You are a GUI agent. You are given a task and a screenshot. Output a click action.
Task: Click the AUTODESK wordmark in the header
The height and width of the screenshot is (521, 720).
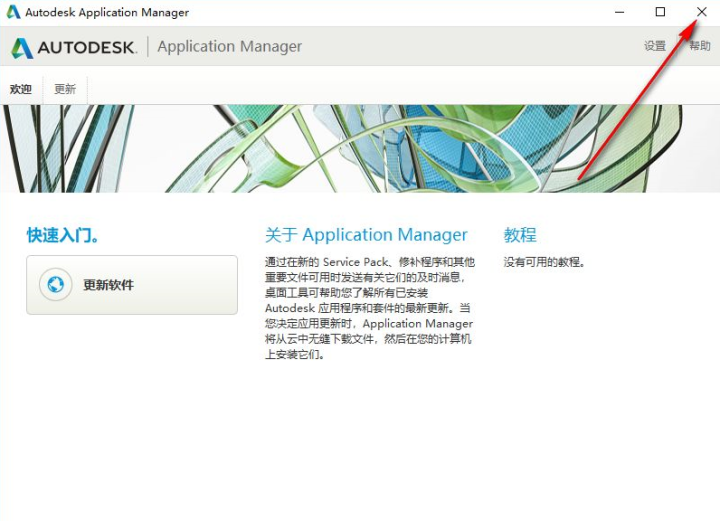coord(87,48)
